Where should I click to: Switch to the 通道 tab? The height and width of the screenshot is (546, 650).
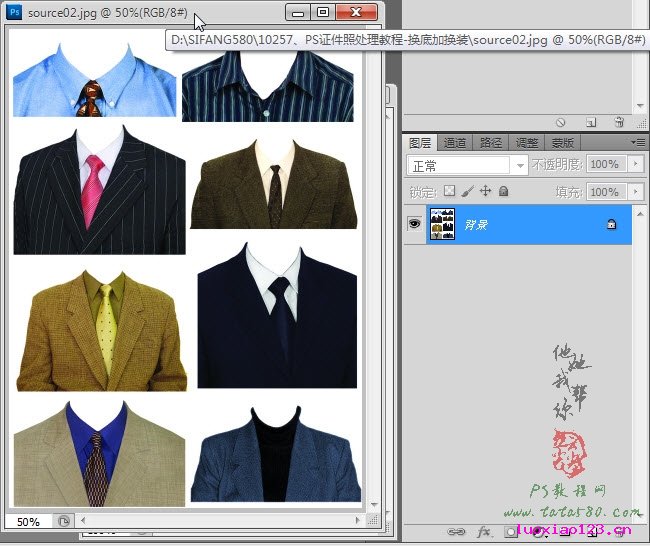455,143
